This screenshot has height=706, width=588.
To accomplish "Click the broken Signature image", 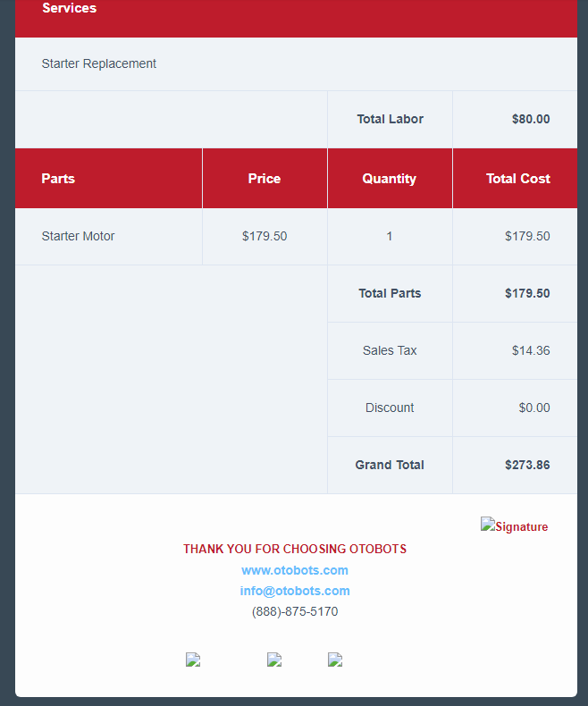I will click(515, 526).
